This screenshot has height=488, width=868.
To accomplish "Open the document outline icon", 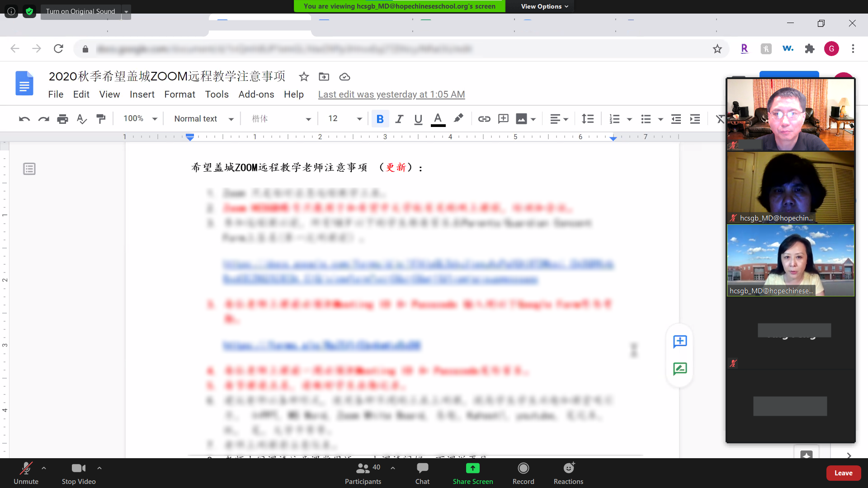I will click(29, 169).
